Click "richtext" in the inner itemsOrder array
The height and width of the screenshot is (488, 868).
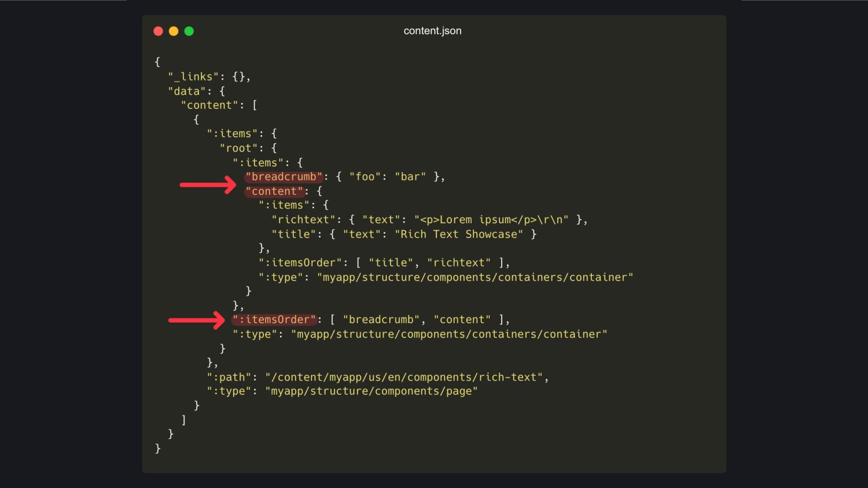[459, 263]
